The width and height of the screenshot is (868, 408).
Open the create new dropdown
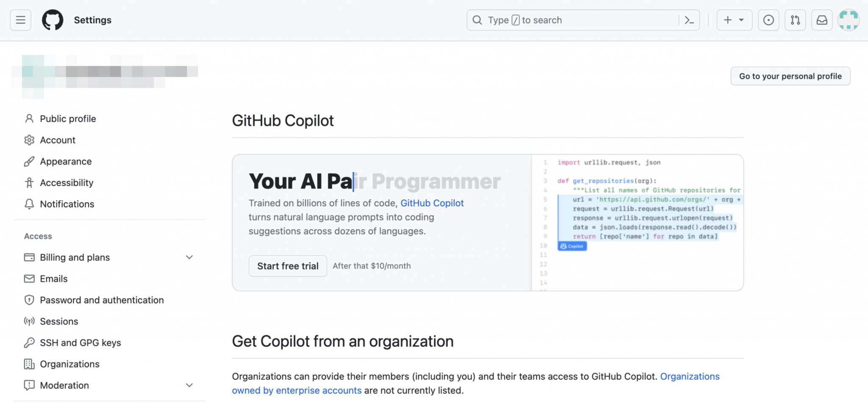734,20
